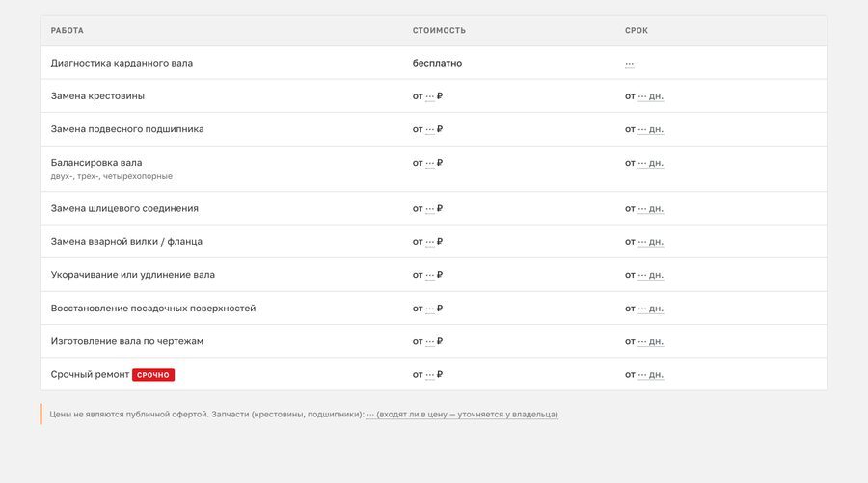Click the red СРОЧНО badge
This screenshot has width=868, height=483.
[153, 375]
